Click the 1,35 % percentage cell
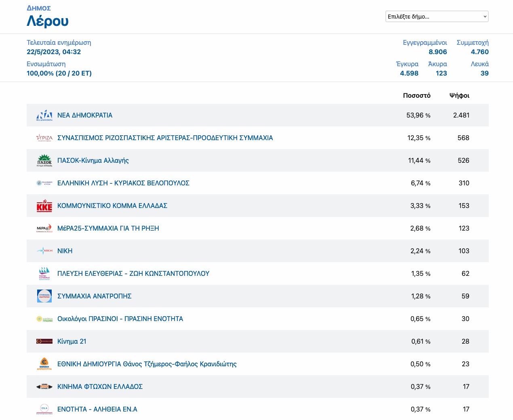Image resolution: width=513 pixels, height=420 pixels. pyautogui.click(x=421, y=273)
